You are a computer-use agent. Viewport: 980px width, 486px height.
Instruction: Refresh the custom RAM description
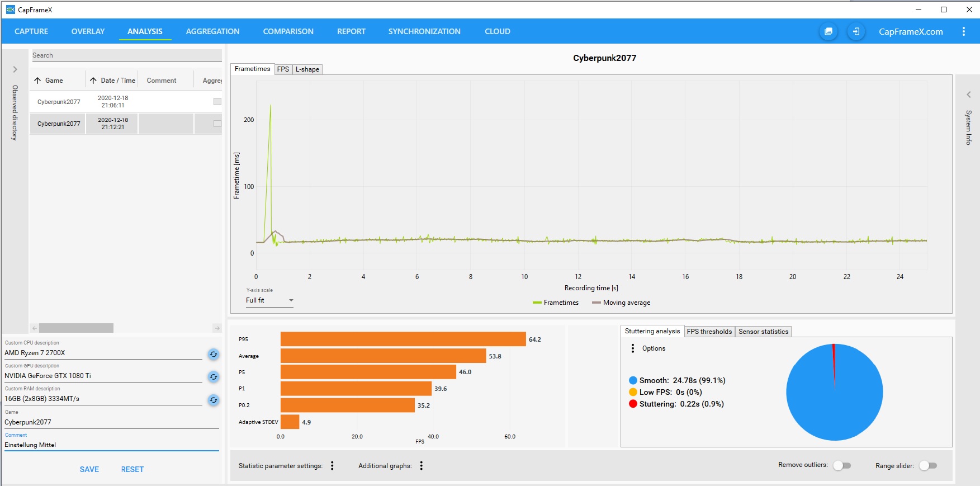click(x=213, y=400)
